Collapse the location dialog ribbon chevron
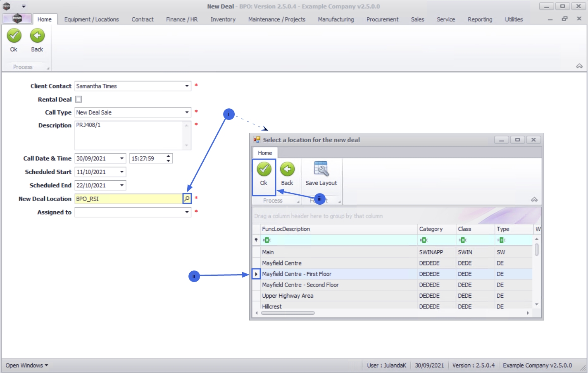 [x=534, y=200]
